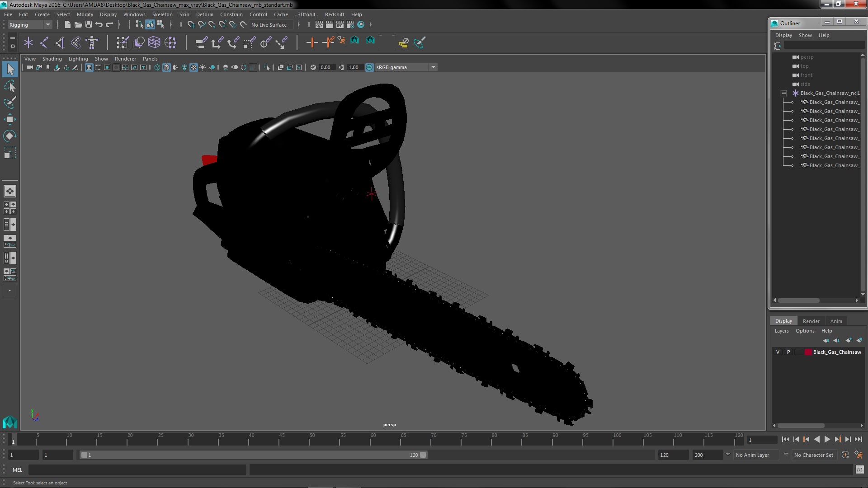Step forward one key
868x488 pixels.
point(837,439)
